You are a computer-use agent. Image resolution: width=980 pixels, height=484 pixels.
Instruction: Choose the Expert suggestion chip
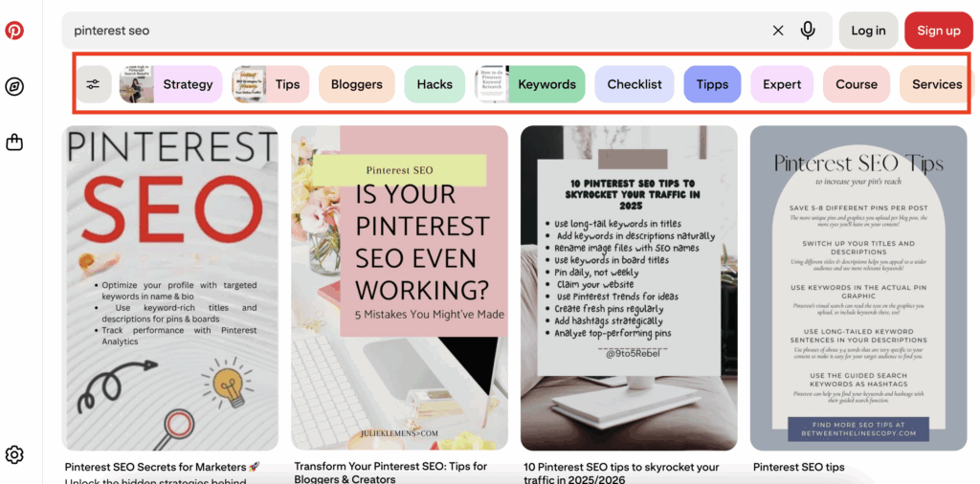coord(782,84)
